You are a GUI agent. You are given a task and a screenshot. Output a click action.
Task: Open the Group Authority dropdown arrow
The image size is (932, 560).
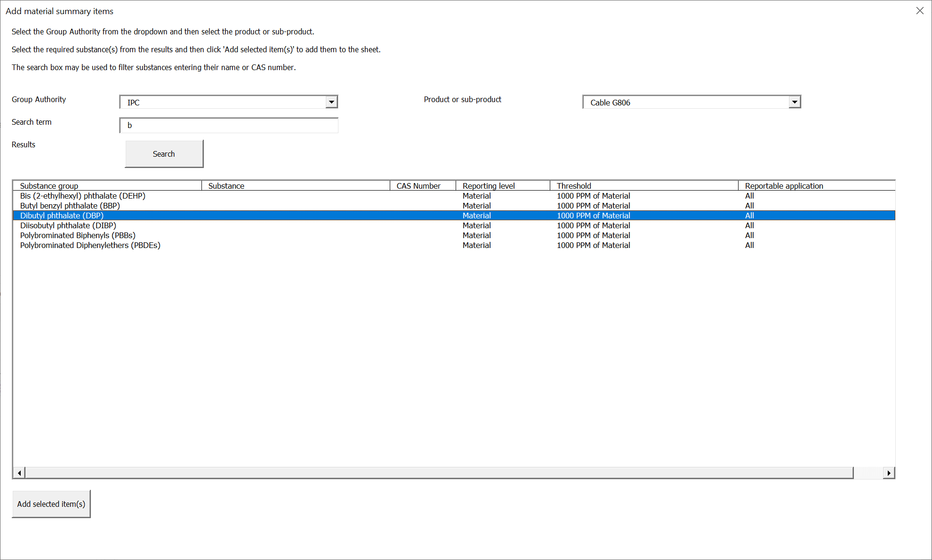[331, 102]
